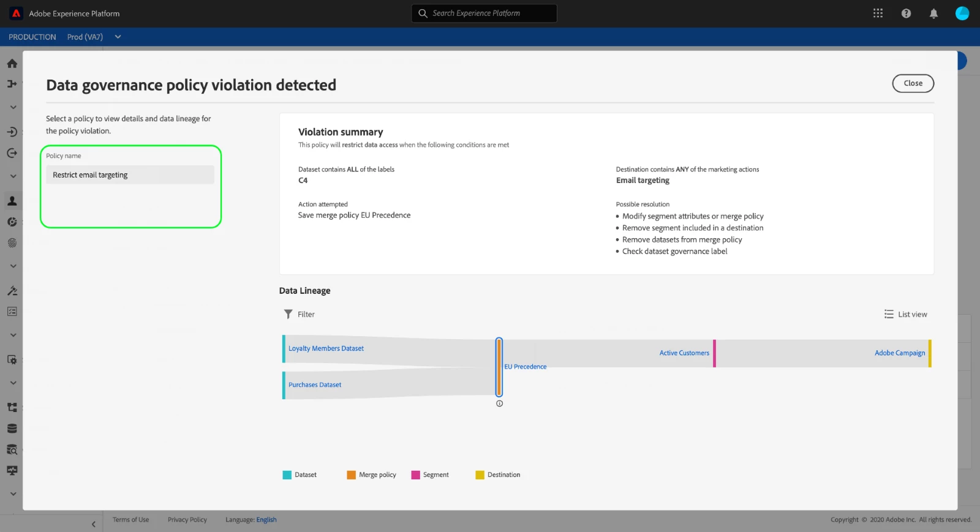
Task: Toggle the sidebar chevron below gear icon
Action: (13, 383)
